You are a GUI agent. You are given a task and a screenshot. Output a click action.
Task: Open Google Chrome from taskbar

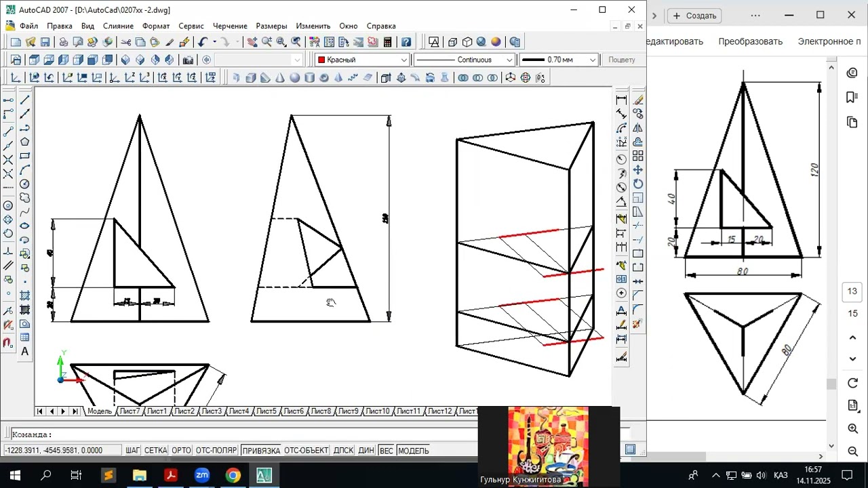[233, 475]
